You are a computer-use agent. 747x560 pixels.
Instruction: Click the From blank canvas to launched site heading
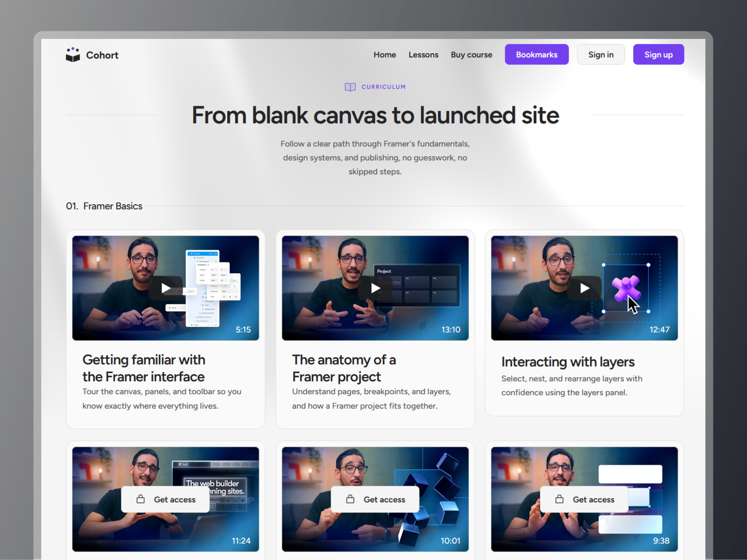[x=375, y=115]
